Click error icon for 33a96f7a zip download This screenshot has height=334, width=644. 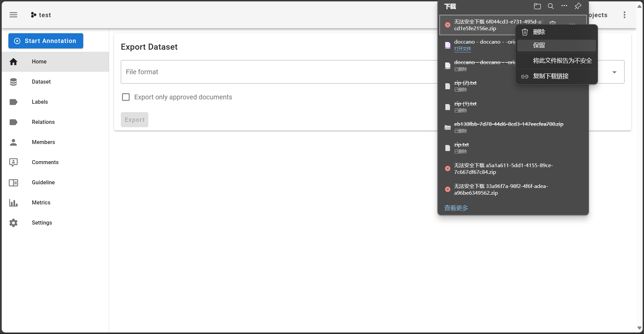tap(448, 189)
